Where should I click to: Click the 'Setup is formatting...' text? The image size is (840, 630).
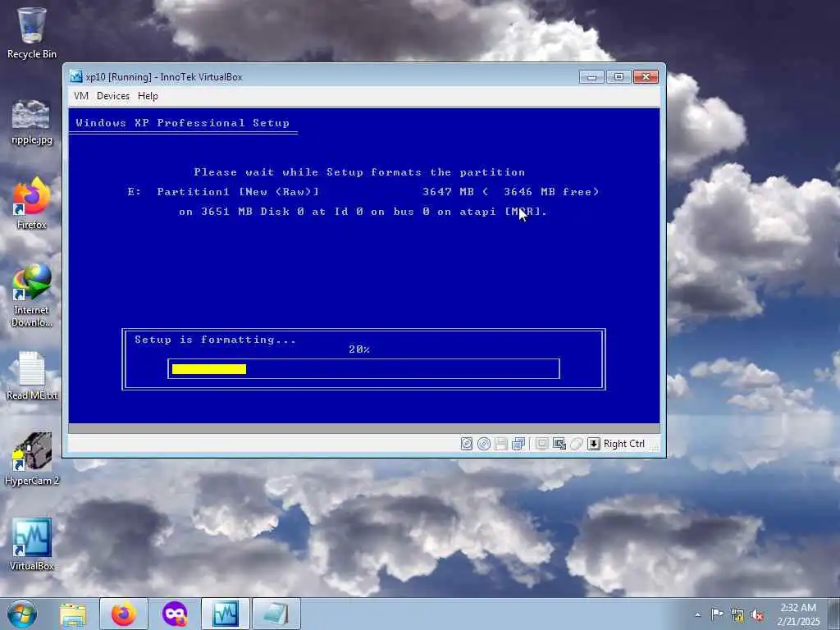[x=215, y=340]
